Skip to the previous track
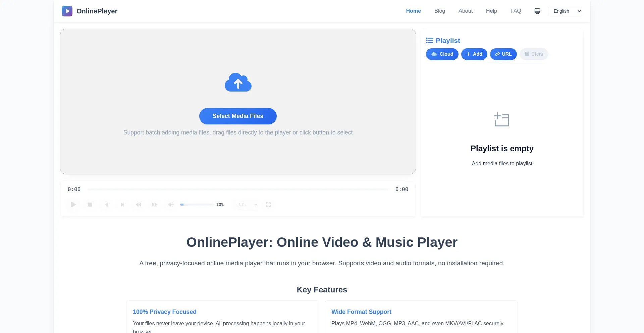The width and height of the screenshot is (644, 333). (x=106, y=205)
